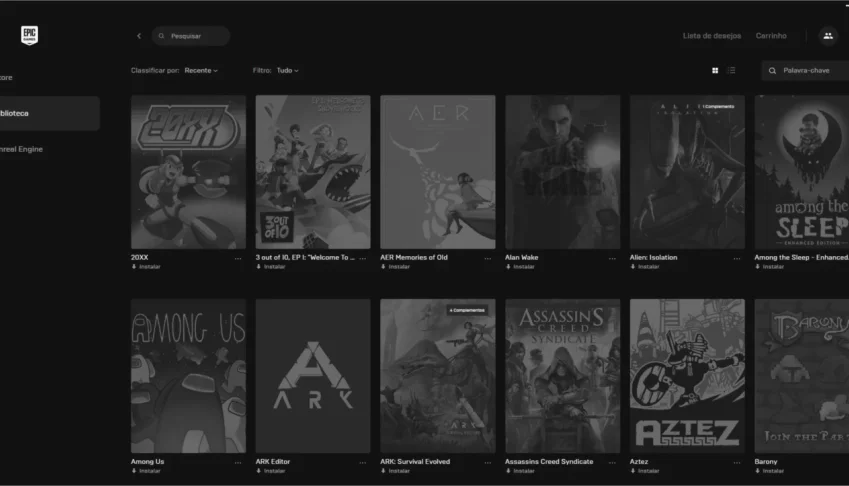The image size is (849, 486).
Task: Click the Complementos badge on ARK: Survival Evolved
Action: click(x=467, y=310)
